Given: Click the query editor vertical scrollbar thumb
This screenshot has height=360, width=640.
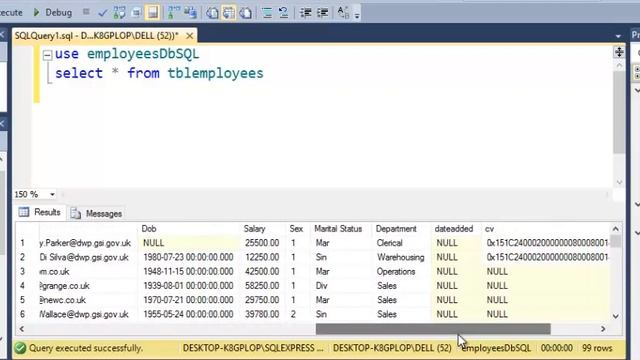Looking at the screenshot, I should [x=619, y=112].
